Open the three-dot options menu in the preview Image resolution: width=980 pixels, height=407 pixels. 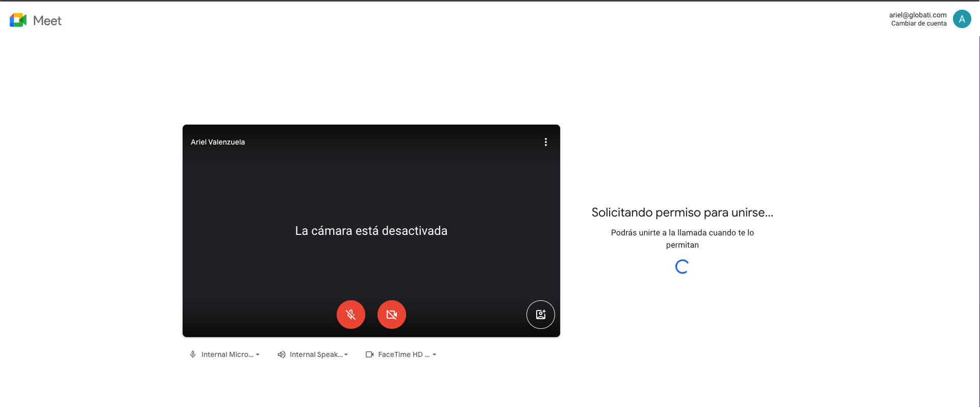545,142
